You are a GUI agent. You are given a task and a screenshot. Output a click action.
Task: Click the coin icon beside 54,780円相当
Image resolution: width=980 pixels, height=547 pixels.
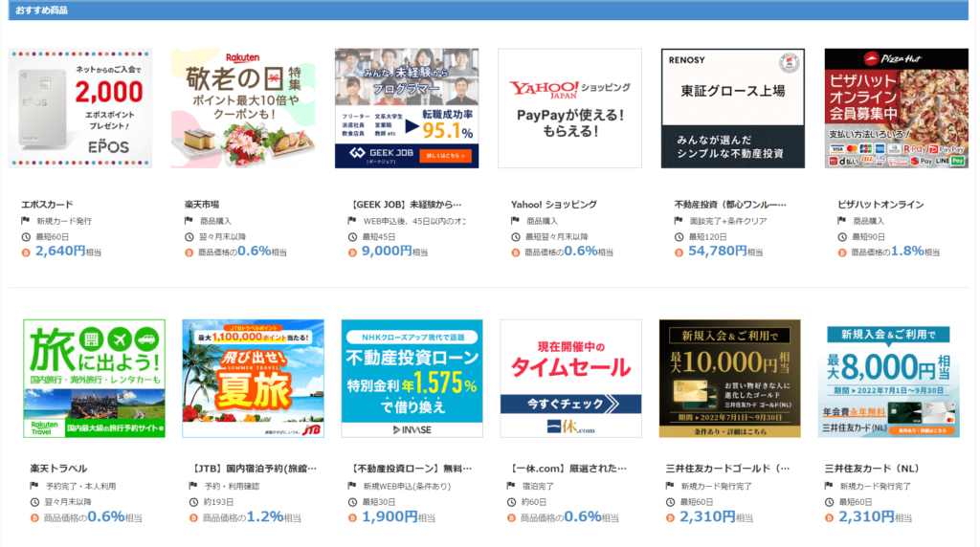(679, 252)
